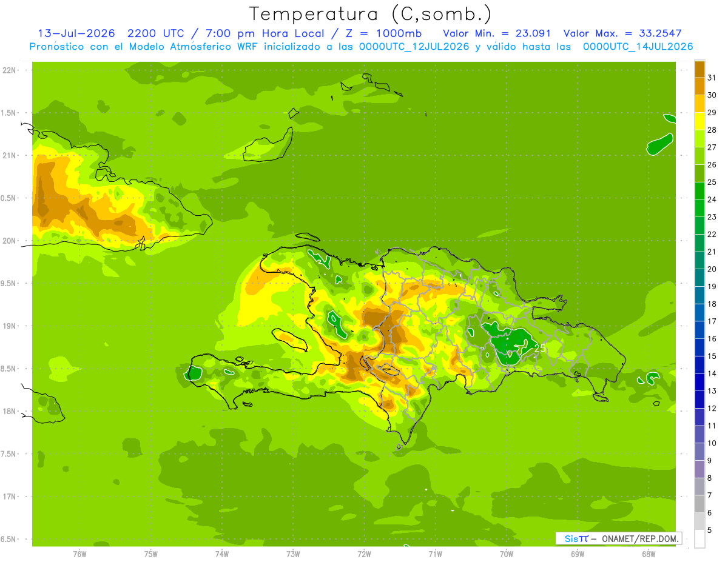The height and width of the screenshot is (562, 728).
Task: Click the white swatch below 5 in the colorbar
Action: click(699, 539)
